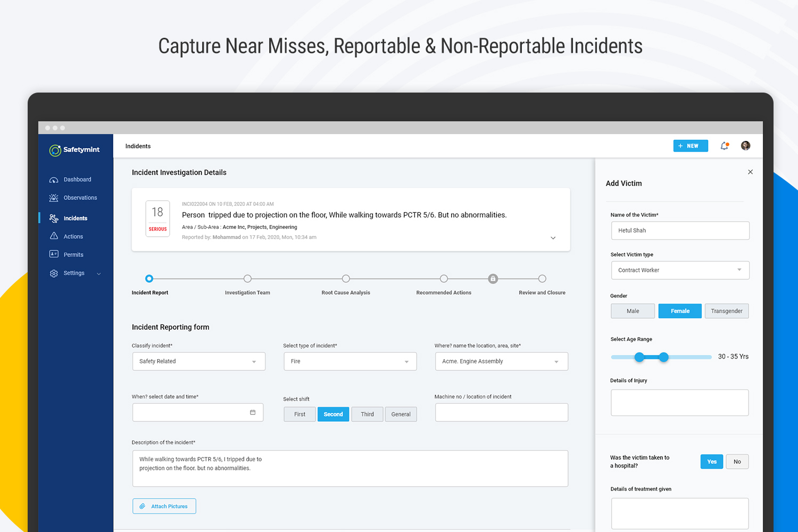
Task: Go to the Root Cause Analysis step
Action: point(346,279)
